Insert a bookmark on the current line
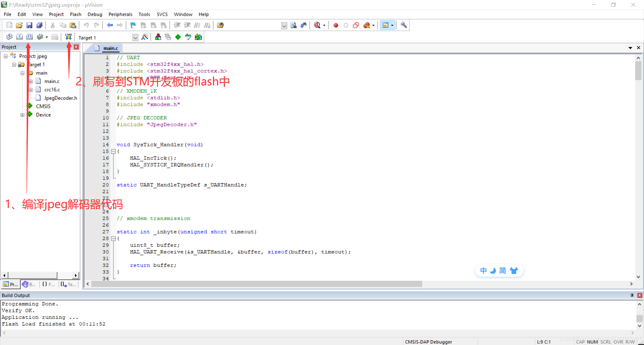The image size is (644, 345). coord(133,25)
